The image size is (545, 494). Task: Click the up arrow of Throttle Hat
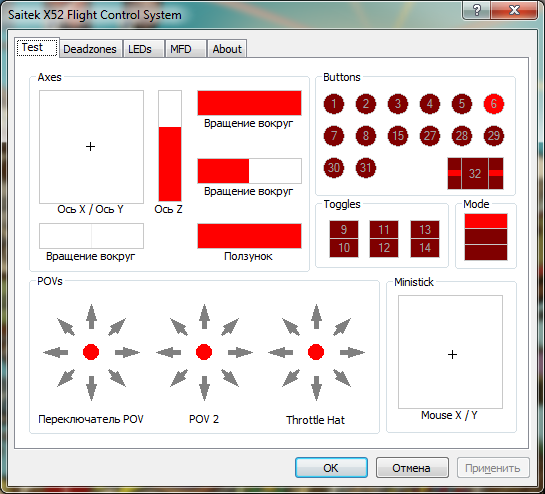316,317
